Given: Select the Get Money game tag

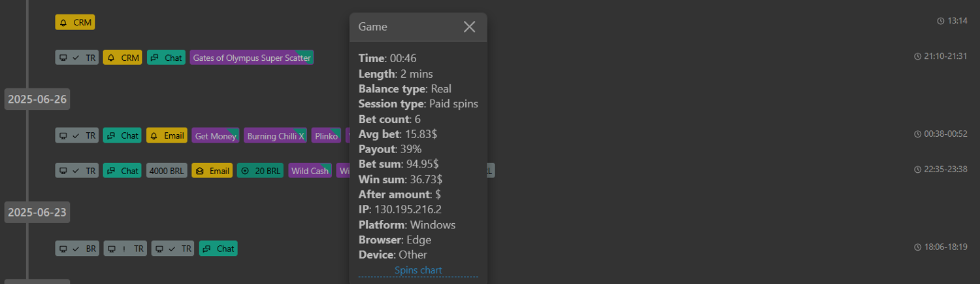Looking at the screenshot, I should pos(216,135).
